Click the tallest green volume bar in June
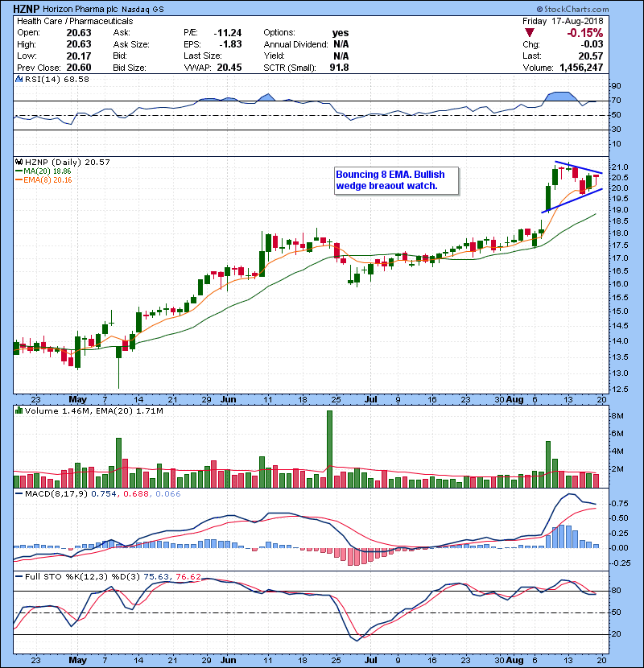The image size is (644, 668). coord(329,449)
